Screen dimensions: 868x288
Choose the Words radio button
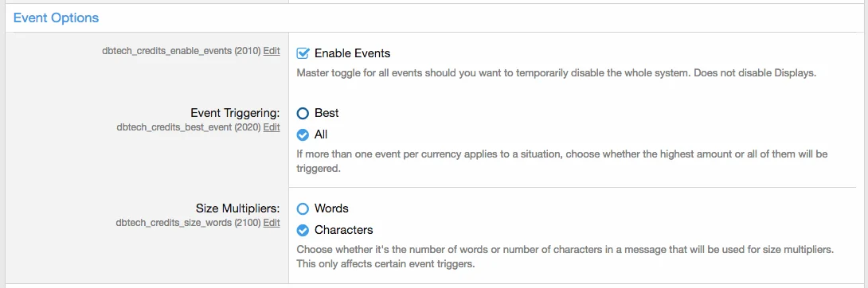(303, 209)
